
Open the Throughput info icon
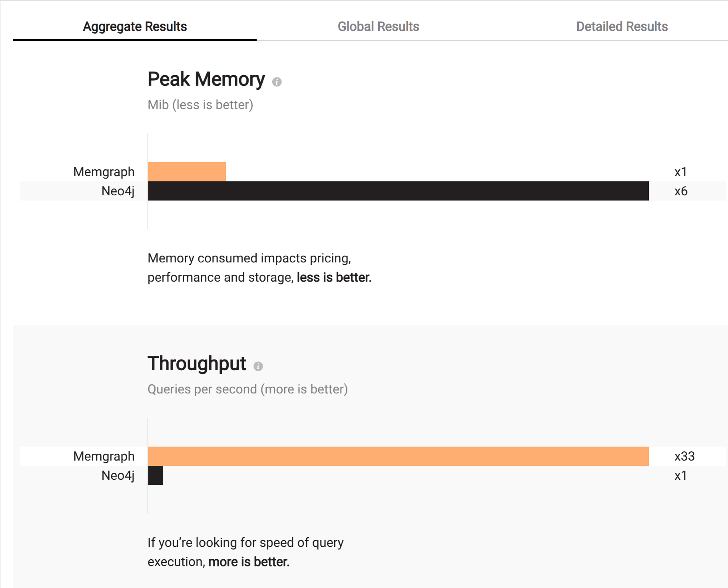[x=258, y=366]
